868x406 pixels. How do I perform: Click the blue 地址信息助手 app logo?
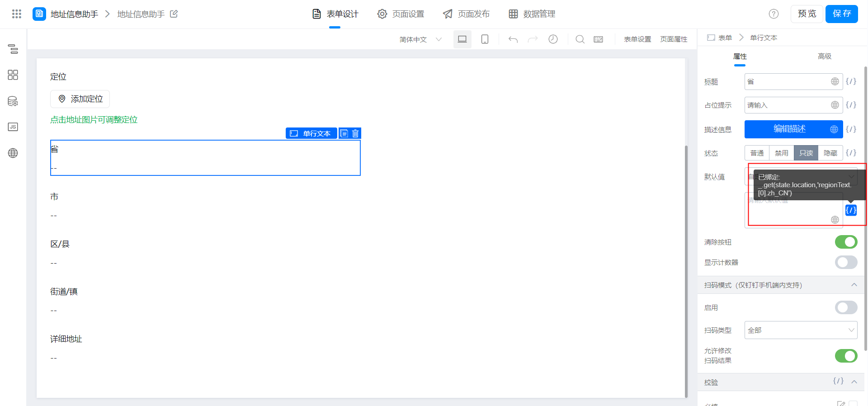39,14
